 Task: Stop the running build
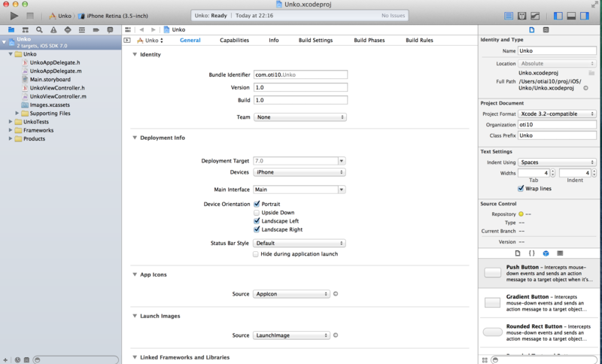tap(30, 16)
